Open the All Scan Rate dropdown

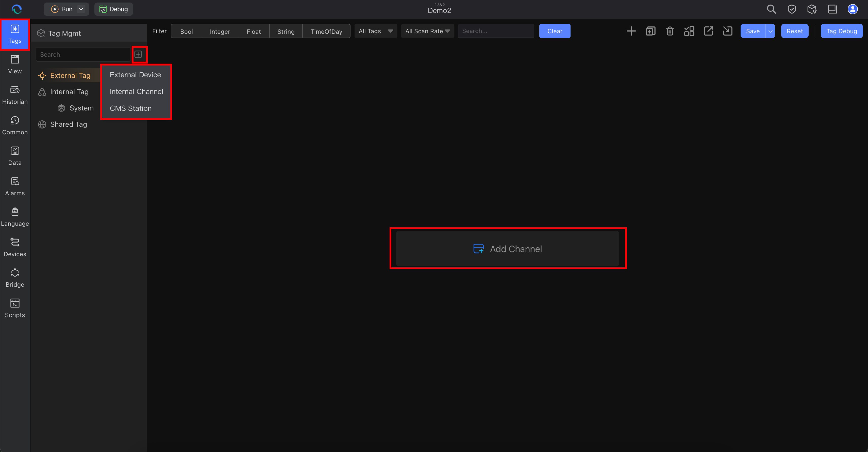pyautogui.click(x=427, y=31)
